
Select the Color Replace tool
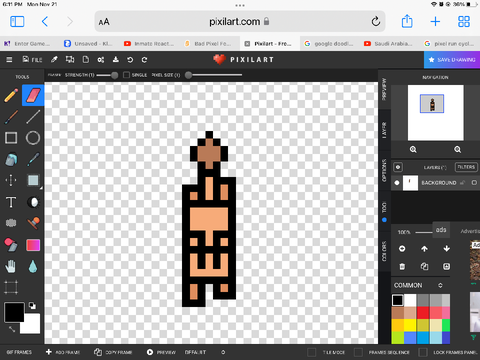point(11,245)
